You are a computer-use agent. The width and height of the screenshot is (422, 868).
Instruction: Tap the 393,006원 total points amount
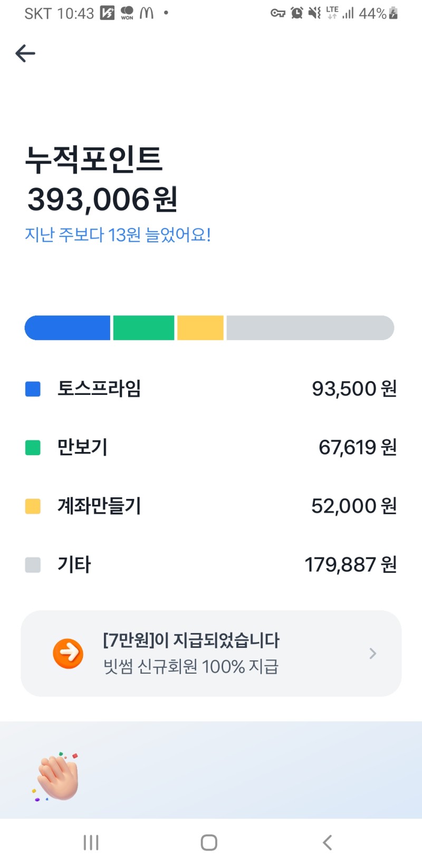(102, 200)
